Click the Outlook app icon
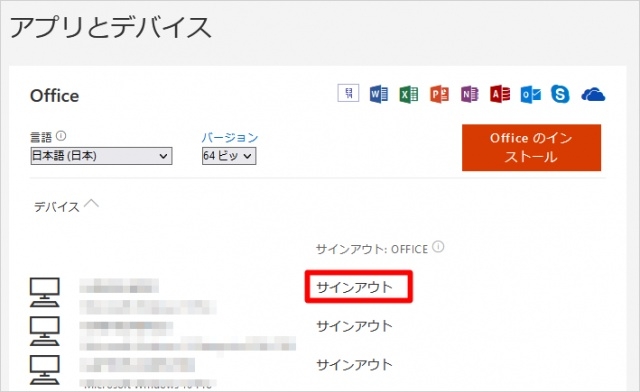 (x=531, y=94)
